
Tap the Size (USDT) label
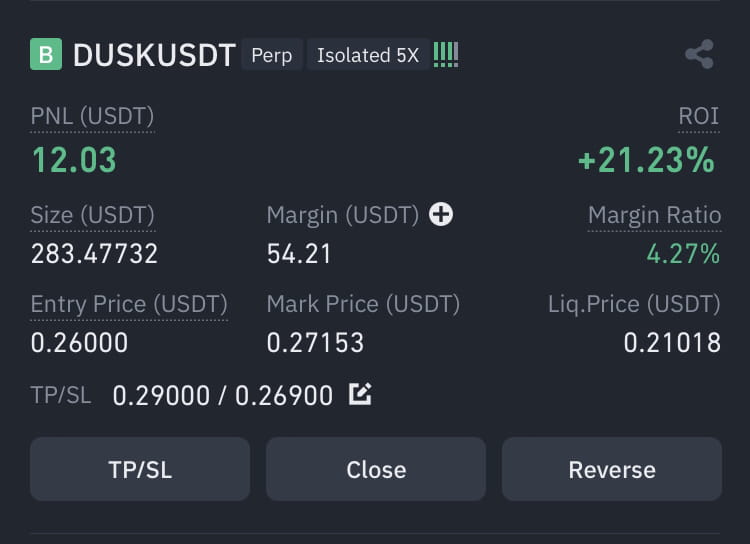pyautogui.click(x=93, y=215)
